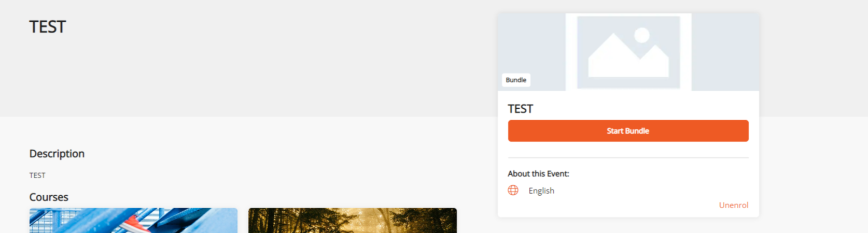868x233 pixels.
Task: Click the large TEST page heading
Action: 48,27
